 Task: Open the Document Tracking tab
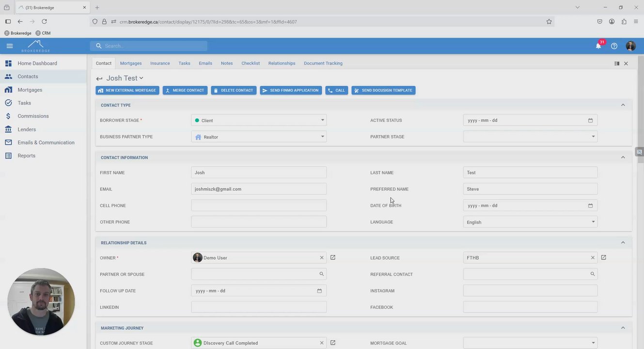pyautogui.click(x=323, y=63)
